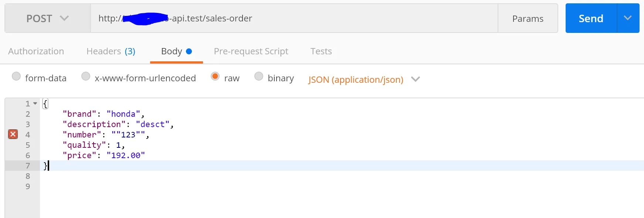This screenshot has width=644, height=218.
Task: Open the Send button arrow options
Action: pyautogui.click(x=628, y=18)
